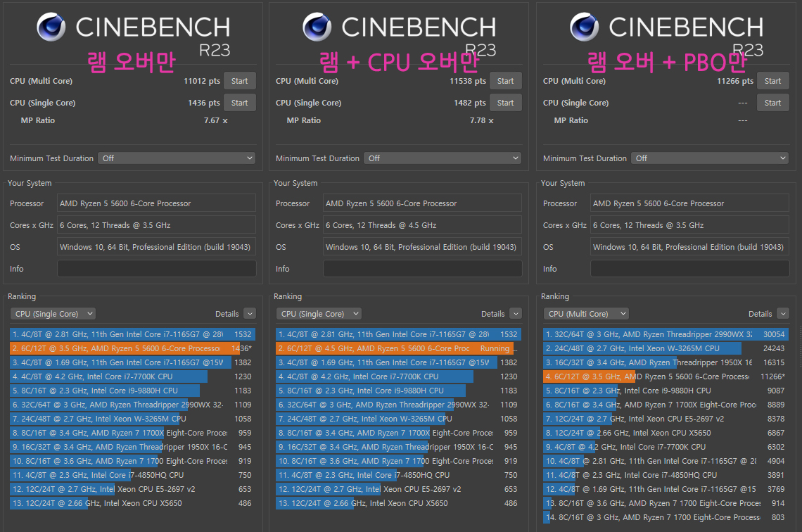Select highlighted Ryzen 5 5600 1436 row in left ranking
Image resolution: width=802 pixels, height=532 pixels.
coord(132,348)
